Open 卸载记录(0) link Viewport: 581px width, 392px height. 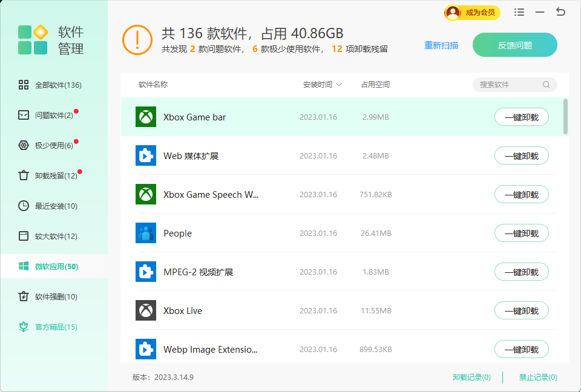(x=471, y=377)
